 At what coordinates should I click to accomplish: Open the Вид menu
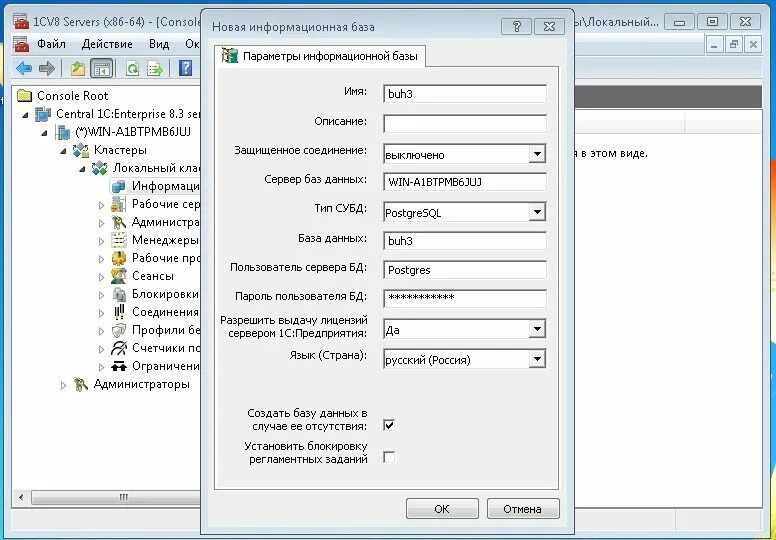click(159, 44)
